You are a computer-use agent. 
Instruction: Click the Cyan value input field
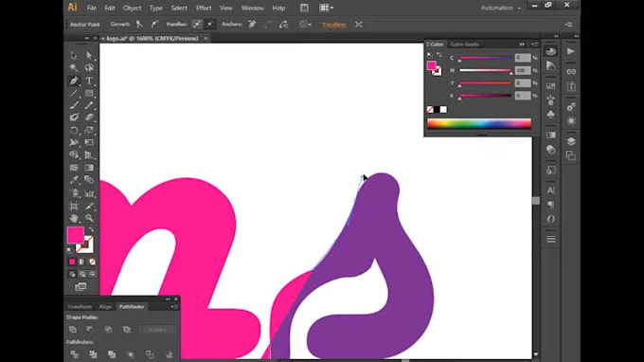point(523,58)
